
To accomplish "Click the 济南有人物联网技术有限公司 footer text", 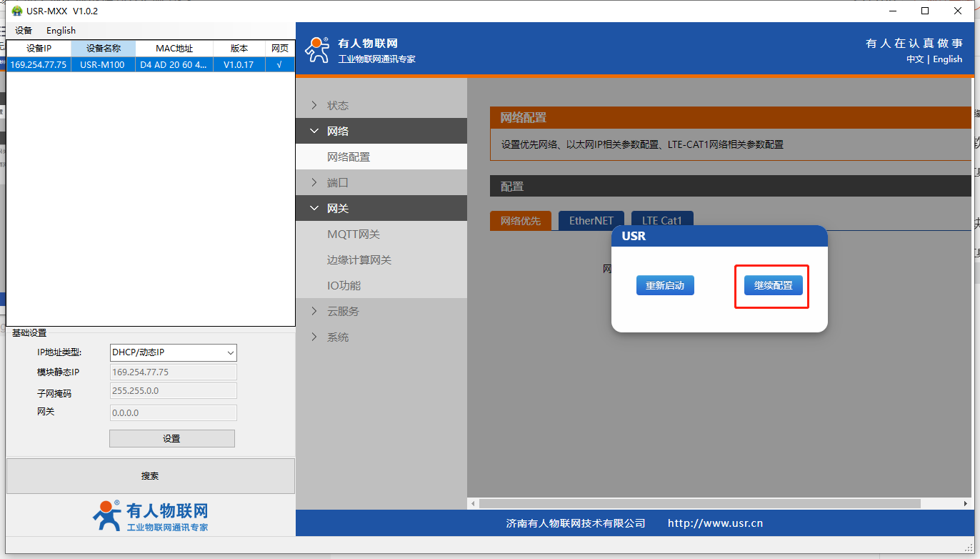I will [x=576, y=523].
